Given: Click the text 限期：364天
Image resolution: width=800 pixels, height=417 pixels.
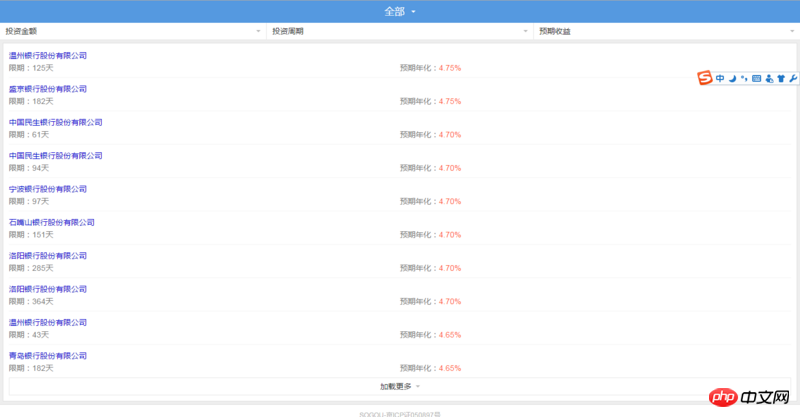Looking at the screenshot, I should 31,301.
